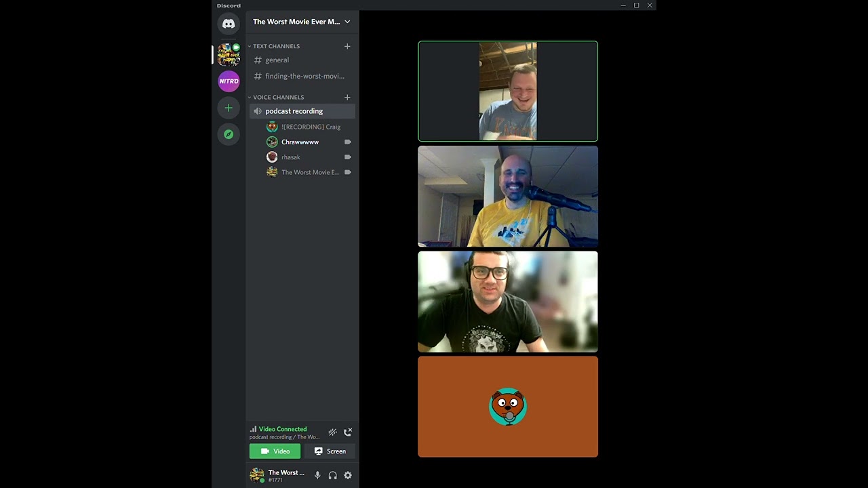Open the general text channel
868x488 pixels.
[302, 60]
